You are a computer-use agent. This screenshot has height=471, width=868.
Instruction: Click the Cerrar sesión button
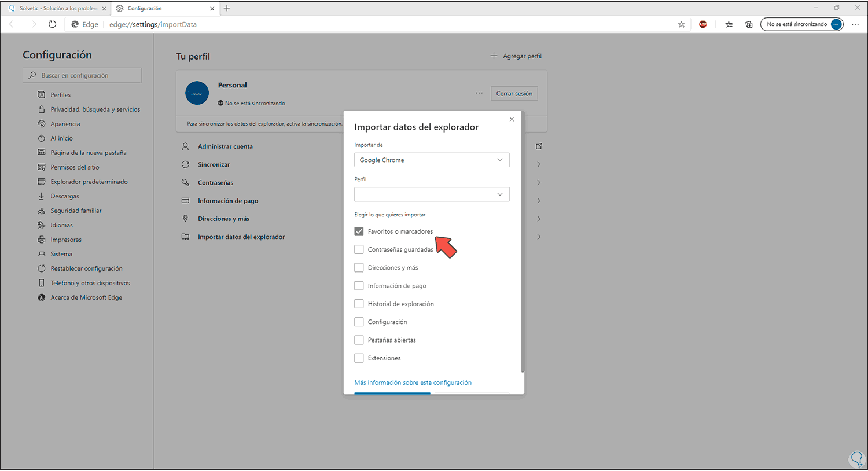coord(514,93)
